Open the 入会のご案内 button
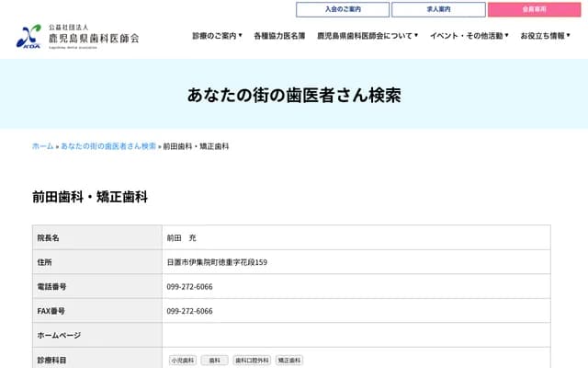588x368 pixels. pyautogui.click(x=343, y=9)
